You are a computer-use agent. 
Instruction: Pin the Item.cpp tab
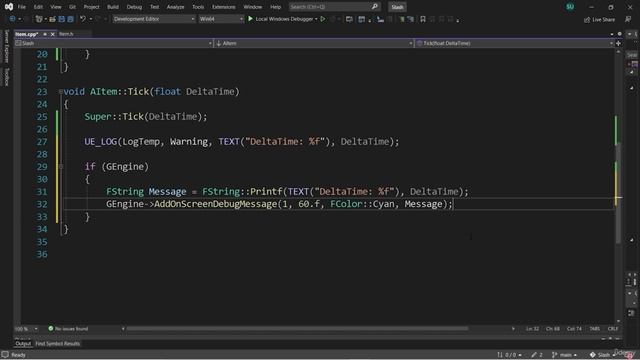pos(45,34)
